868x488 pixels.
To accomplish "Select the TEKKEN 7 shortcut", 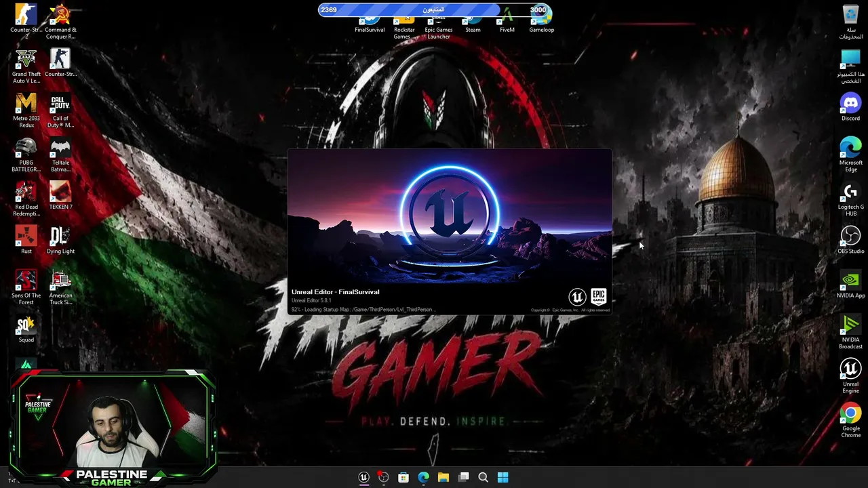I will coord(60,195).
